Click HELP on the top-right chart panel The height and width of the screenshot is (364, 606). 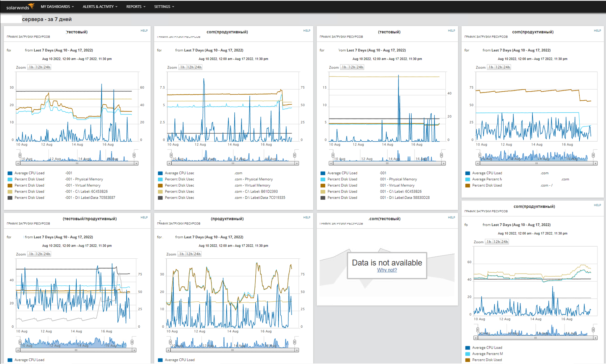point(597,30)
